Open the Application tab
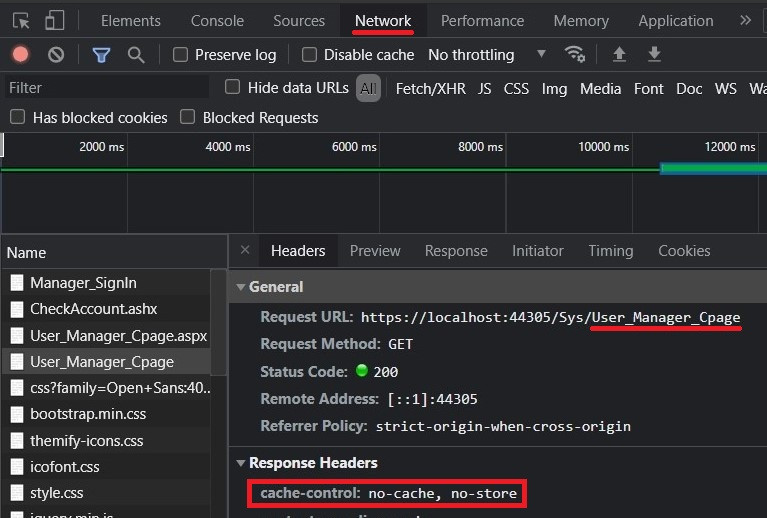This screenshot has width=767, height=518. [676, 21]
